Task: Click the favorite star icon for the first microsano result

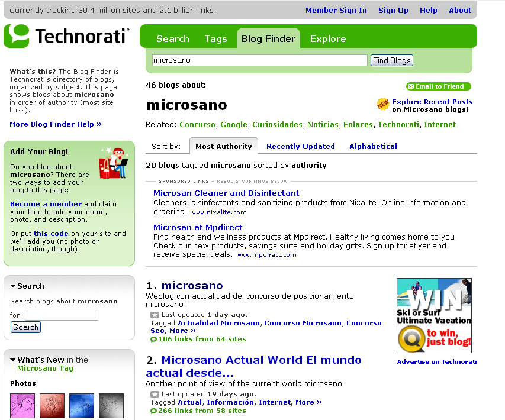Action: point(155,315)
